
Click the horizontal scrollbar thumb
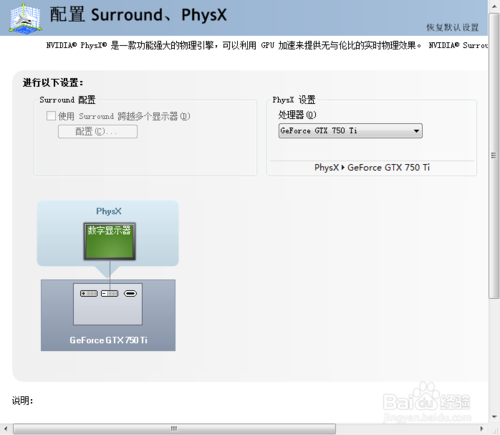pos(174,428)
